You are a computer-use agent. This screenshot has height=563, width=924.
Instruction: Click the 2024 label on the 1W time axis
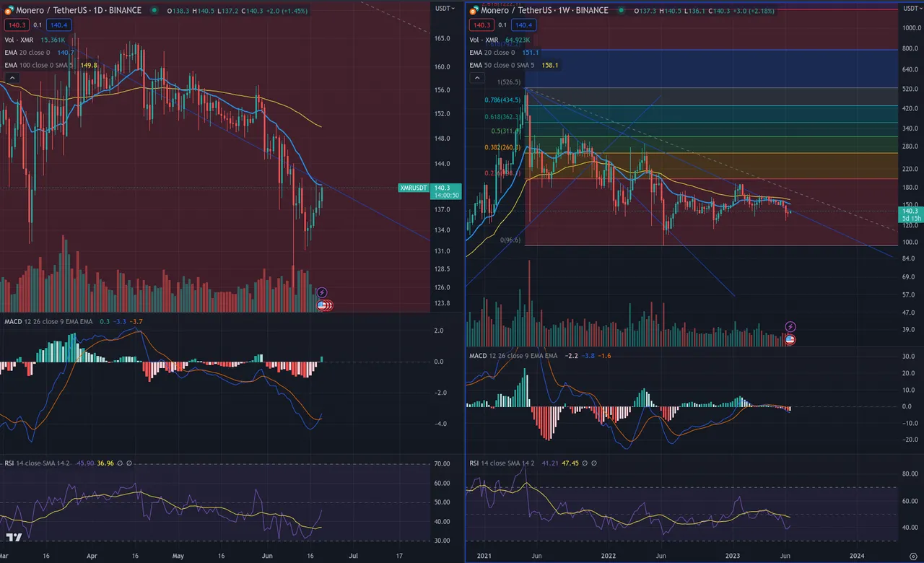(857, 556)
